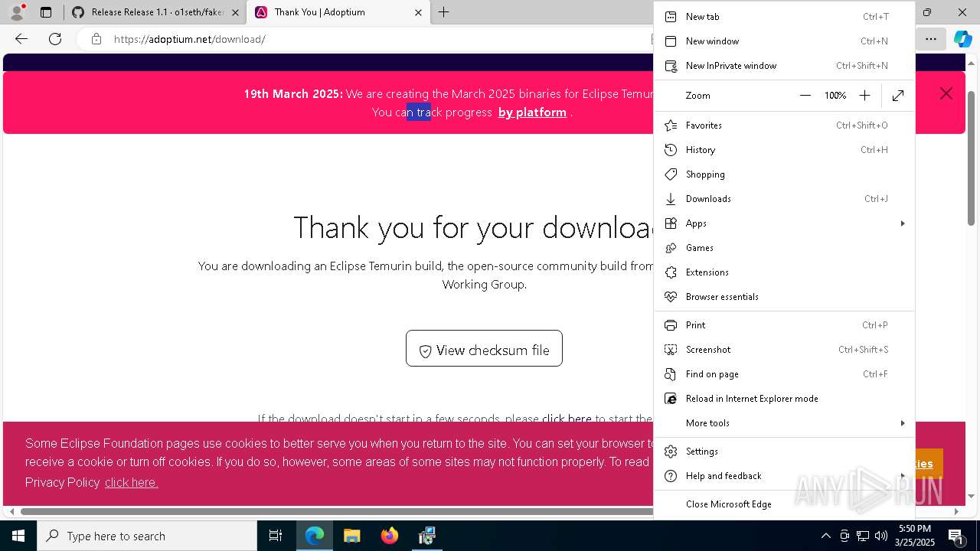
Task: Click the View checksum file button
Action: (484, 348)
